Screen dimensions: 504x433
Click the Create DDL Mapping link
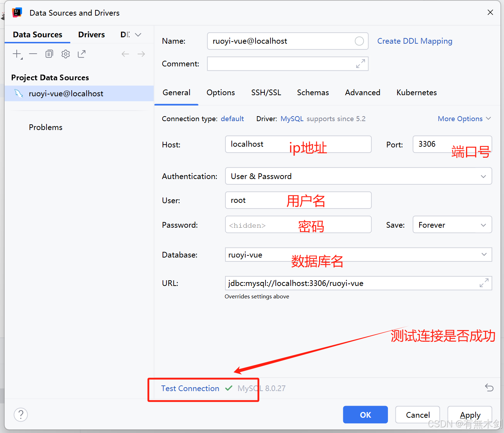(x=415, y=41)
